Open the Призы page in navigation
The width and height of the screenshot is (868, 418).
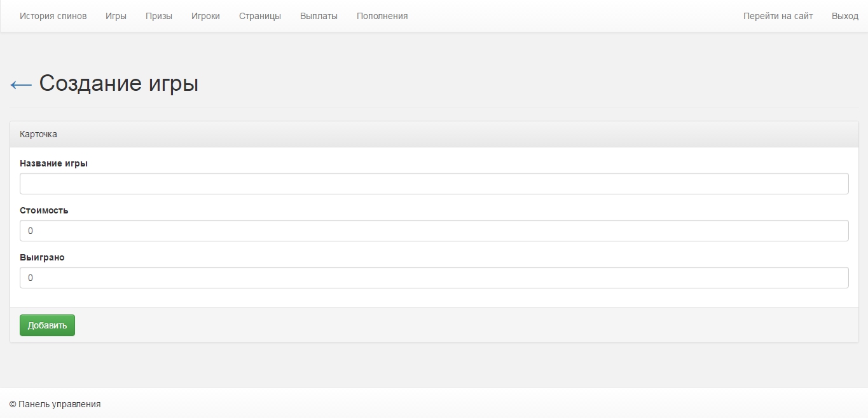(158, 16)
